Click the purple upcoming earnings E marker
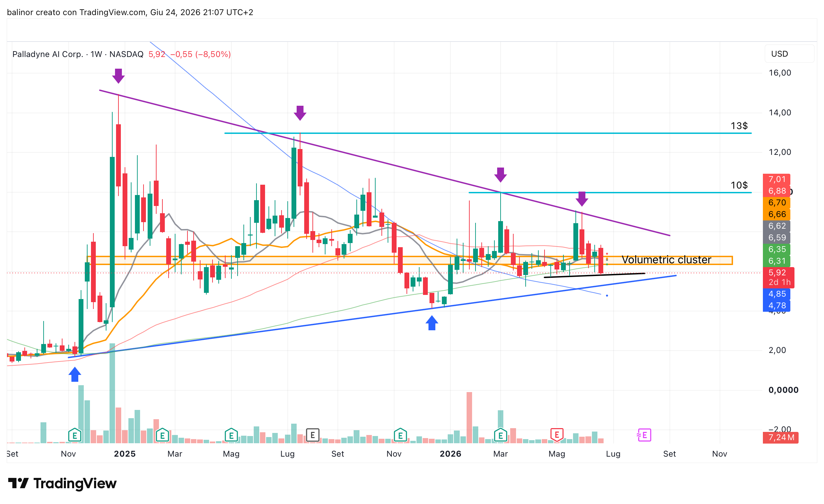This screenshot has height=504, width=824. click(644, 435)
